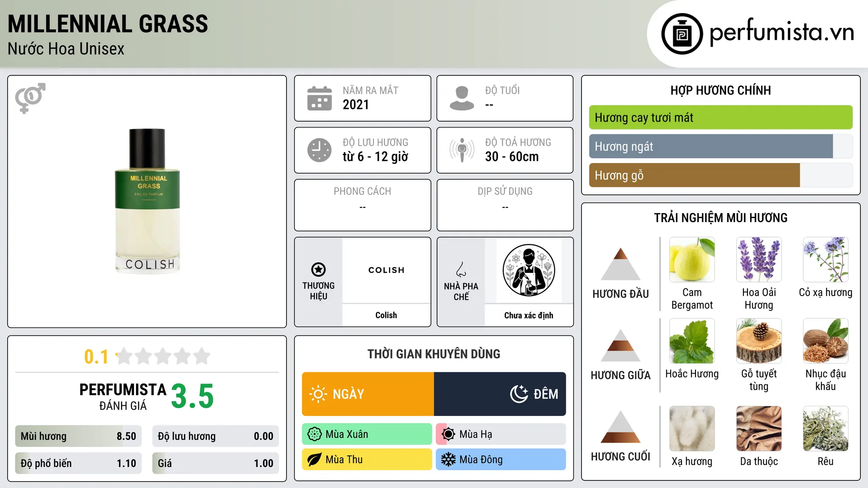Click the launch year 2021
The width and height of the screenshot is (868, 488).
pos(356,105)
